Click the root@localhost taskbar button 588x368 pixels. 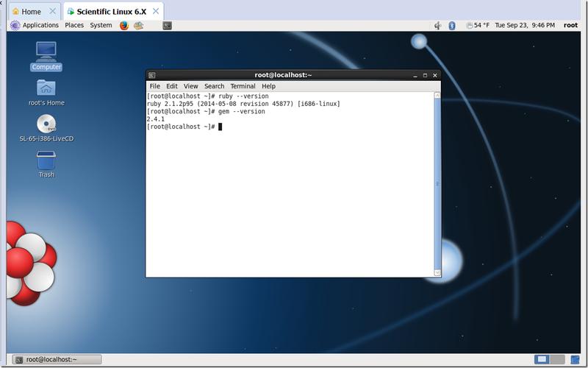[57, 359]
